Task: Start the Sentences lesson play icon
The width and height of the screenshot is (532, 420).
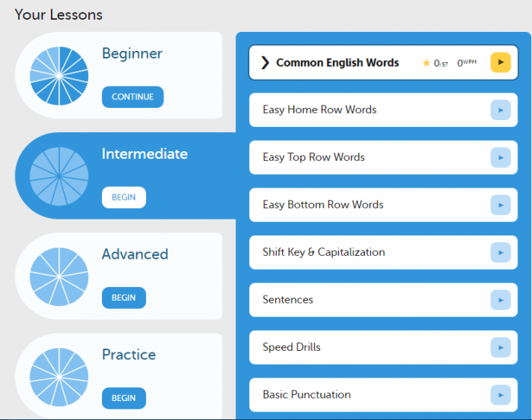Action: 500,300
